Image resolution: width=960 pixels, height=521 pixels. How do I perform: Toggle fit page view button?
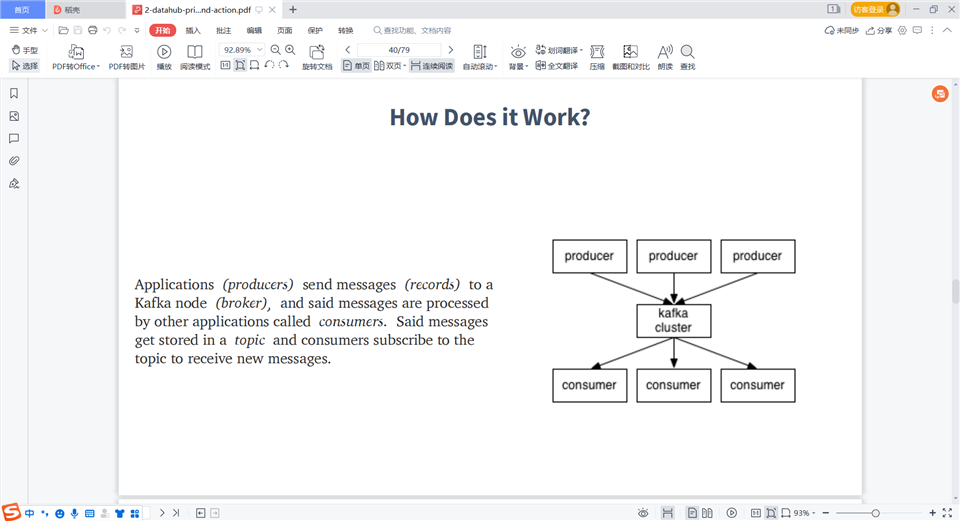[240, 65]
